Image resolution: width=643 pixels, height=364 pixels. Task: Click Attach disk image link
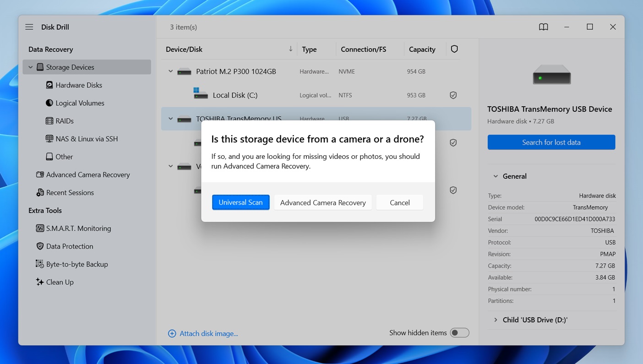(209, 333)
